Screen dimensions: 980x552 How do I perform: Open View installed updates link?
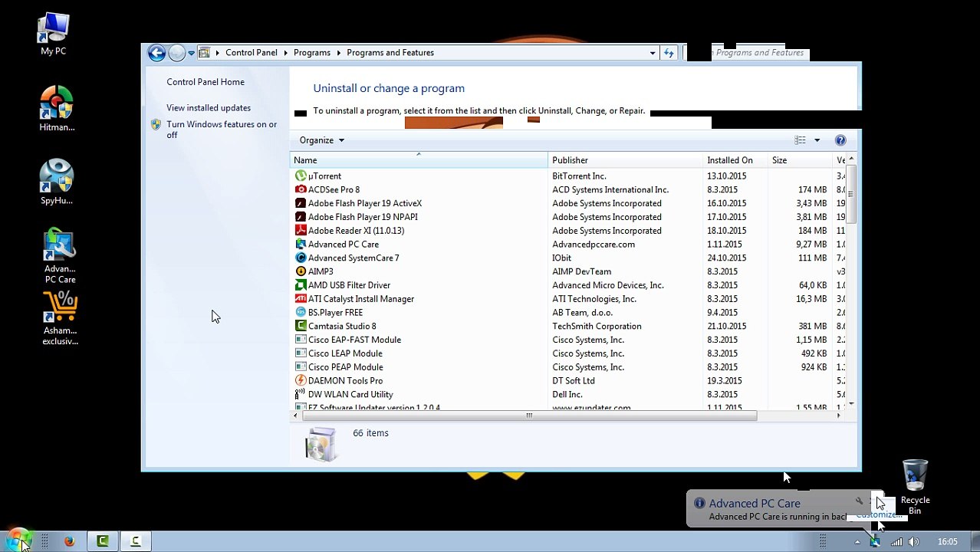coord(209,108)
